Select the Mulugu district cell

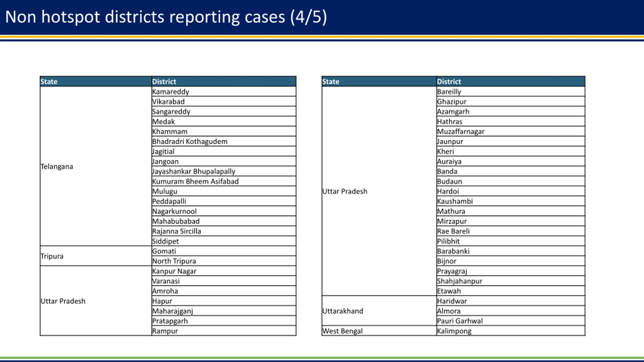(x=224, y=191)
